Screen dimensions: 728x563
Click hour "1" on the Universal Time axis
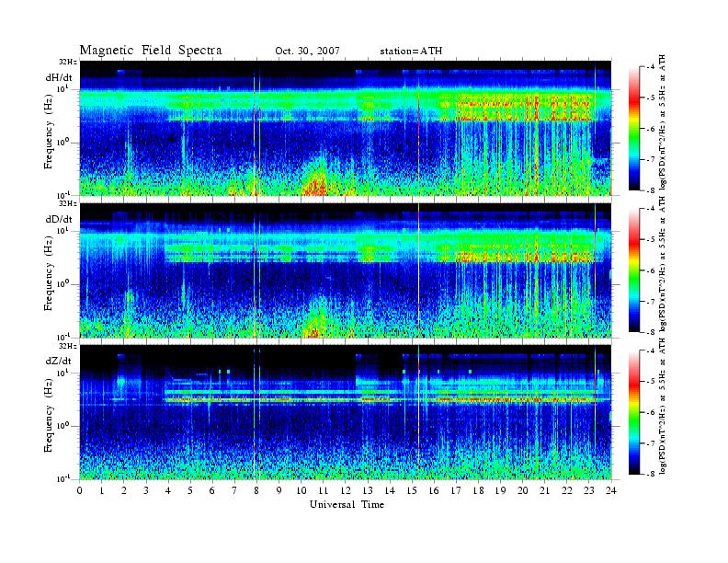(102, 491)
